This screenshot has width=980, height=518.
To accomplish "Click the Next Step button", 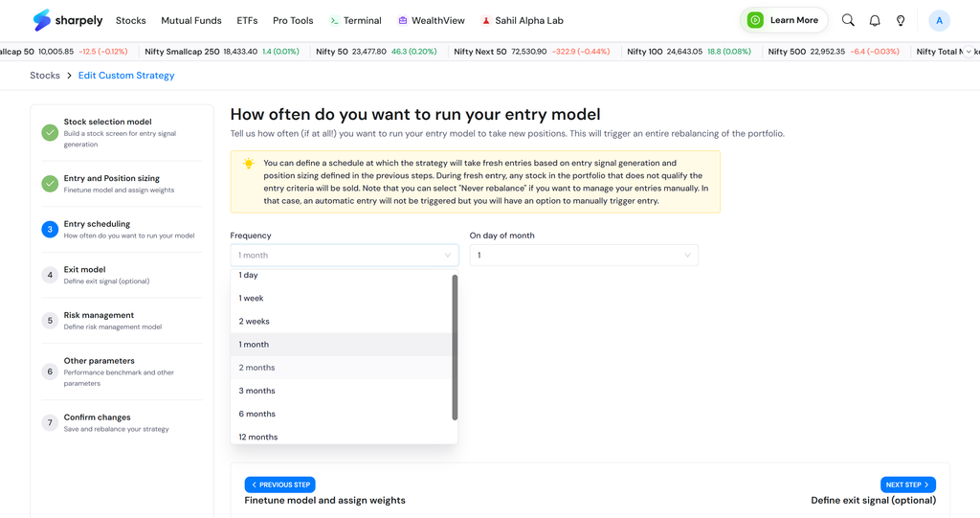I will coord(907,484).
